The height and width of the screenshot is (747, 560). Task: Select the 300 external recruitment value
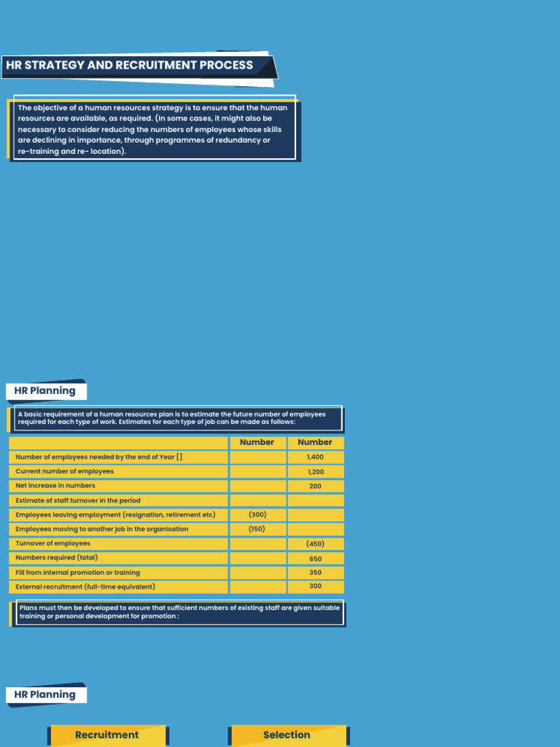tap(315, 586)
